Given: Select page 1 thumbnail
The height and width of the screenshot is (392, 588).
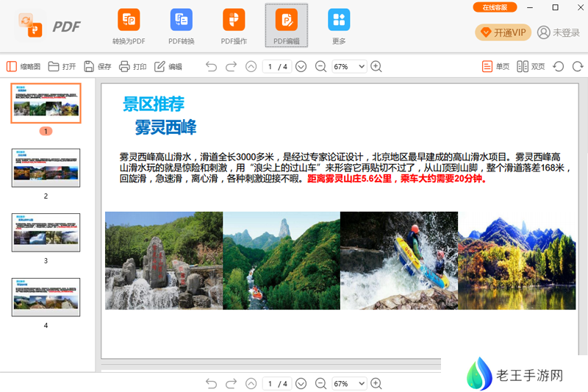Looking at the screenshot, I should click(46, 103).
